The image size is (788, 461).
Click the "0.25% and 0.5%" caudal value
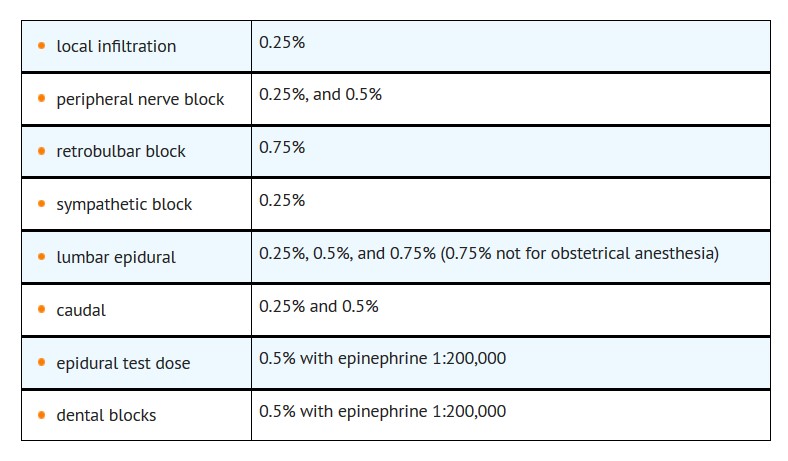(318, 306)
